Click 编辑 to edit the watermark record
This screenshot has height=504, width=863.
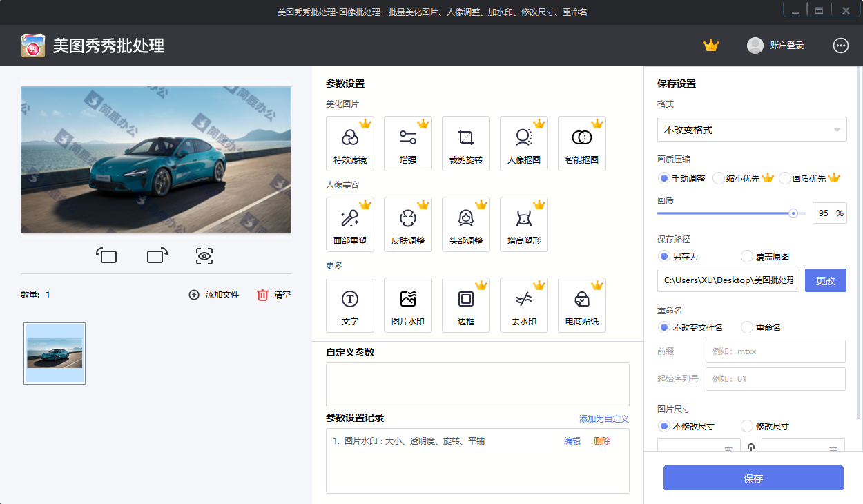(x=572, y=440)
